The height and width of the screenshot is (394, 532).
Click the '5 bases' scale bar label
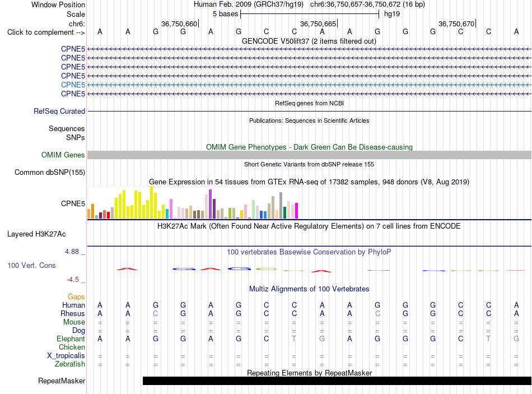[225, 14]
